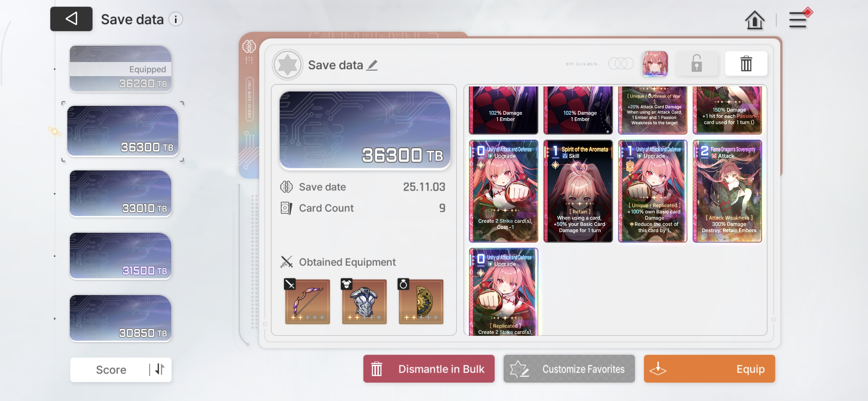Click Dismantle in Bulk
The width and height of the screenshot is (868, 401).
click(x=429, y=369)
